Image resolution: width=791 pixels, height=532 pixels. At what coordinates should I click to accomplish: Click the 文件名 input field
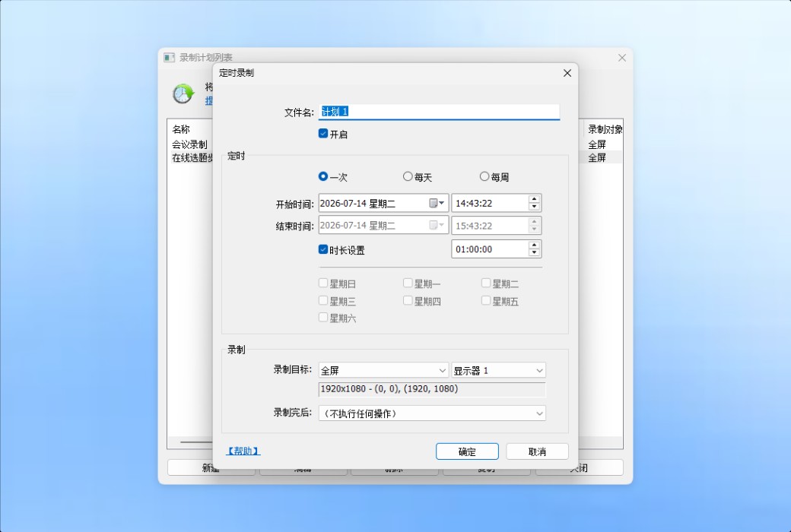[439, 112]
